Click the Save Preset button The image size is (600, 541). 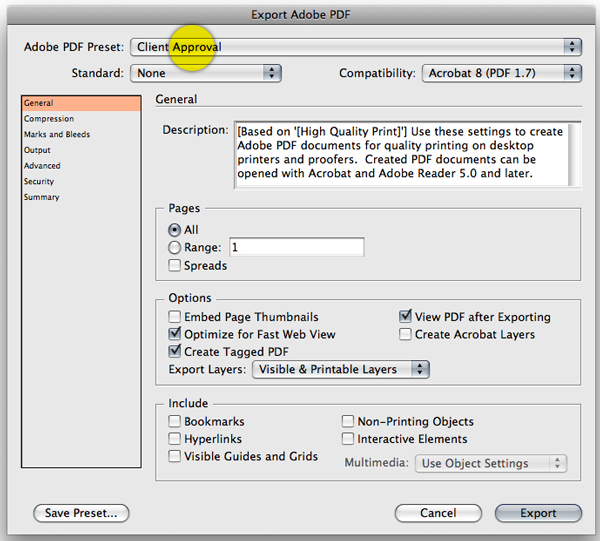pos(81,513)
